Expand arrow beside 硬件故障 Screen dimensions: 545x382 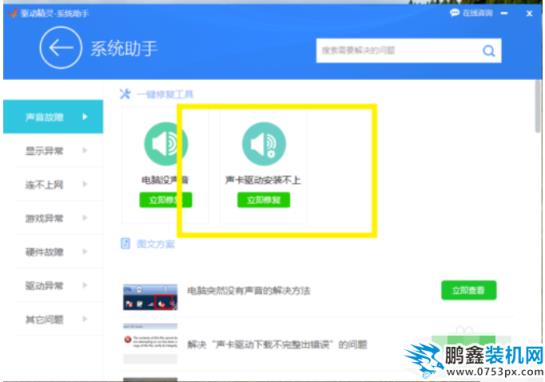(84, 251)
